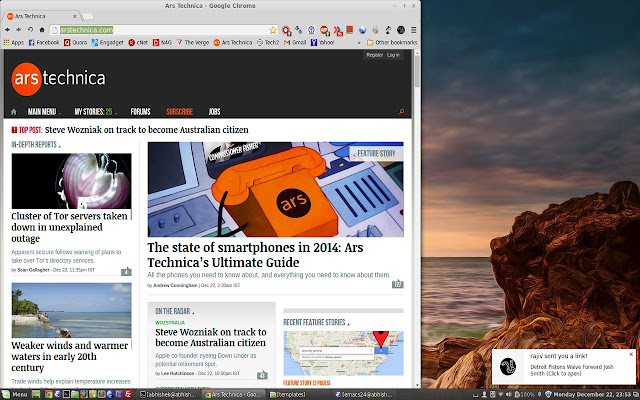Open The Verge bookmark
The image size is (640, 400).
click(x=193, y=42)
